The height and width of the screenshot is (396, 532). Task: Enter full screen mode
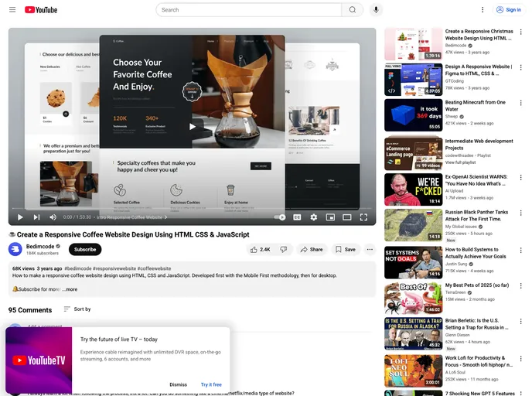363,217
